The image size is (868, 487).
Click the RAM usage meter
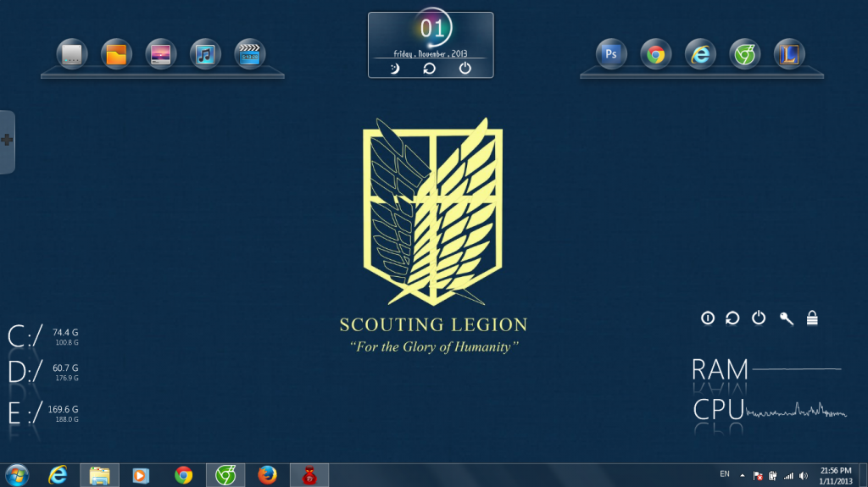(x=766, y=369)
